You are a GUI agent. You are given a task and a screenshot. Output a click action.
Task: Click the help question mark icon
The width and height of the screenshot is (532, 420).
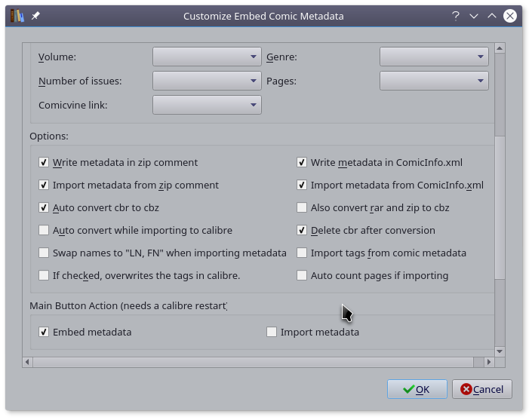click(x=456, y=16)
